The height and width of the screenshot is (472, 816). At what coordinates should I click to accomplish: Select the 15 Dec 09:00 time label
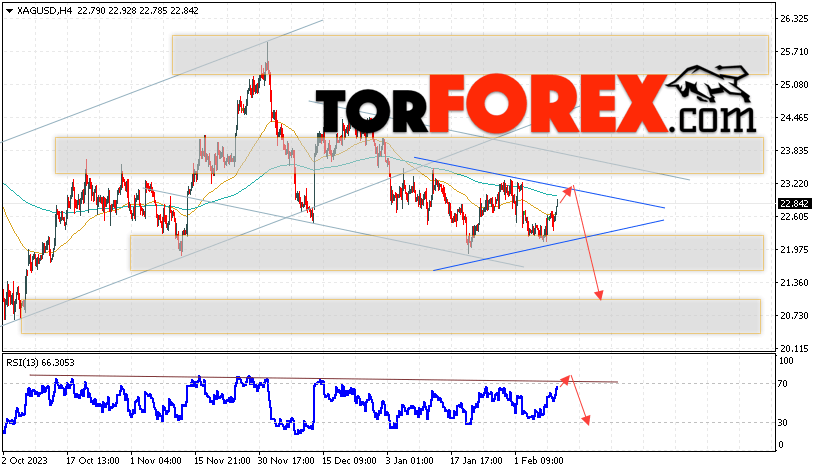349,461
